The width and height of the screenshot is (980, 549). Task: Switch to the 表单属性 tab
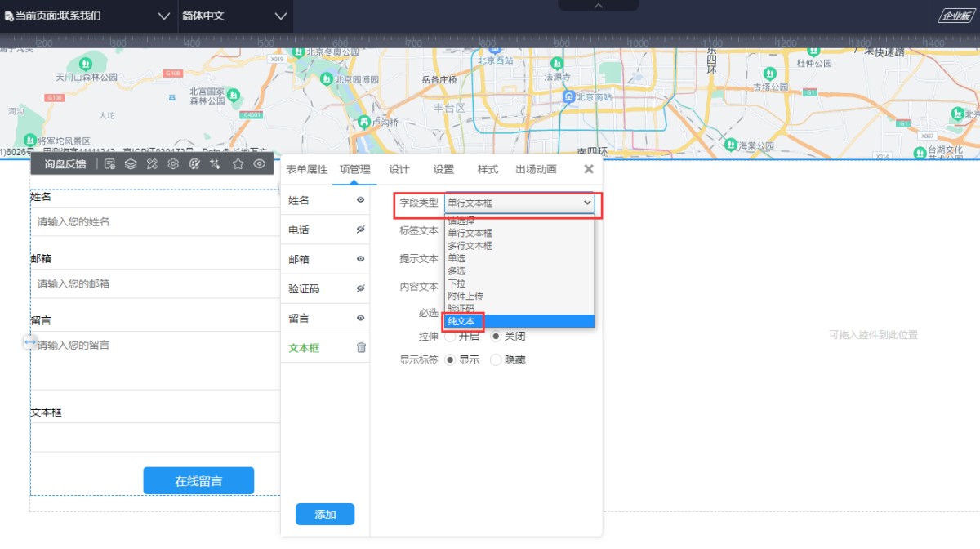click(306, 170)
